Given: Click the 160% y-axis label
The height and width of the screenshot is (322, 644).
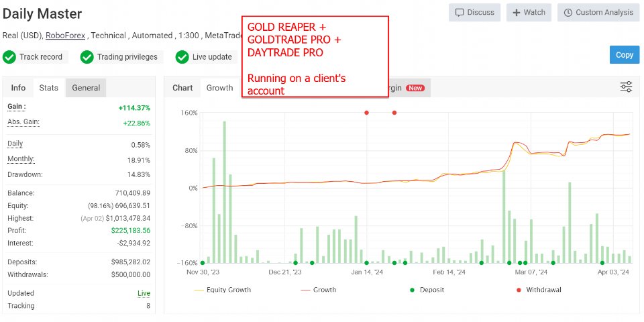Looking at the screenshot, I should pos(190,113).
